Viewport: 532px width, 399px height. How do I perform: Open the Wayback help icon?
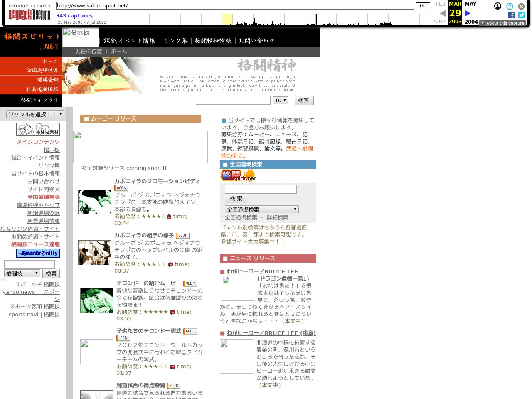pyautogui.click(x=510, y=6)
